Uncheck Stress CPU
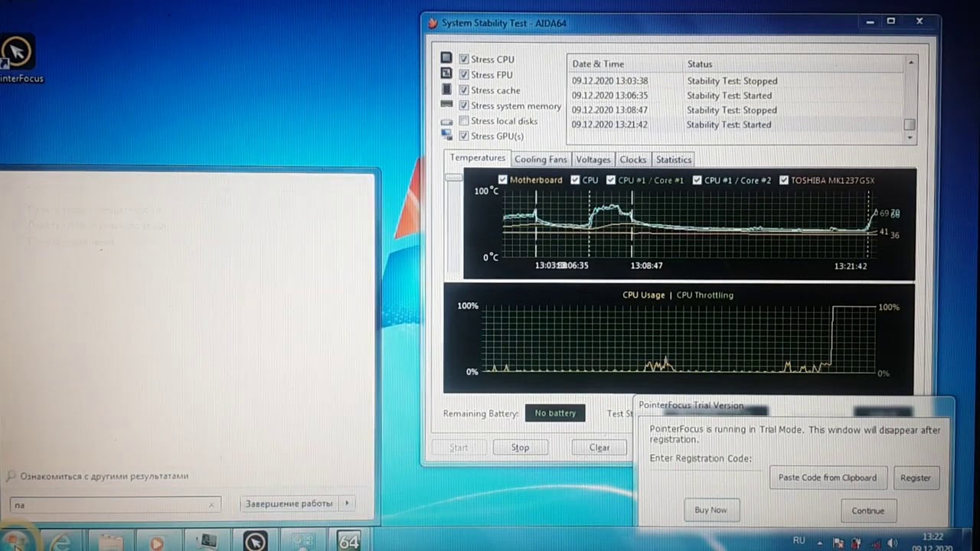980x551 pixels. point(464,59)
